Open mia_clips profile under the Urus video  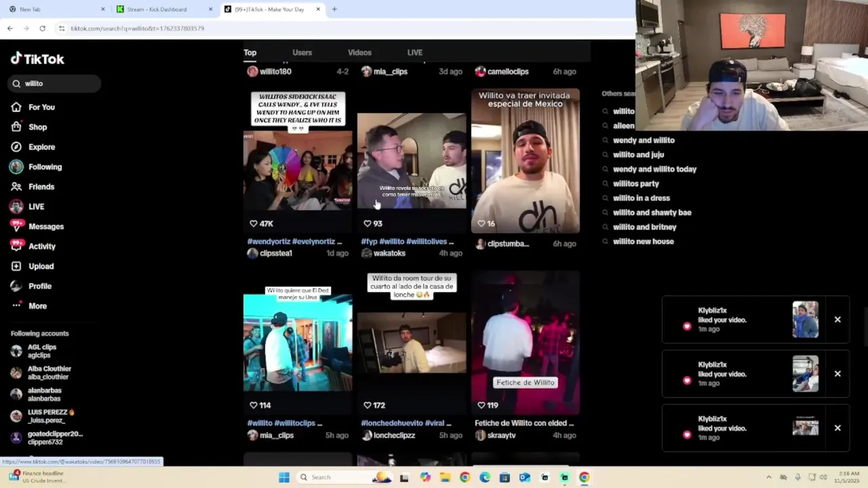coord(277,436)
